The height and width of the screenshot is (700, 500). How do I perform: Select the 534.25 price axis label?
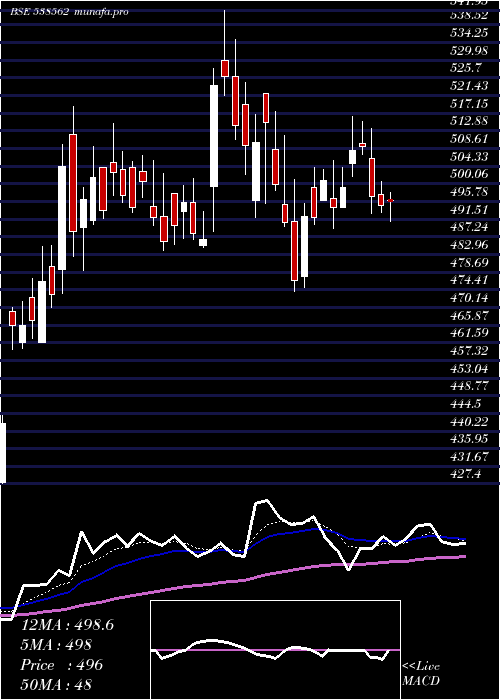click(x=469, y=33)
